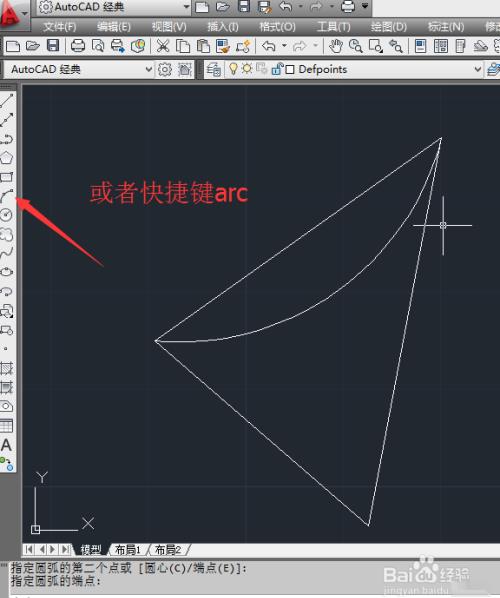Open the 文件(F) menu
500x598 pixels.
[59, 27]
